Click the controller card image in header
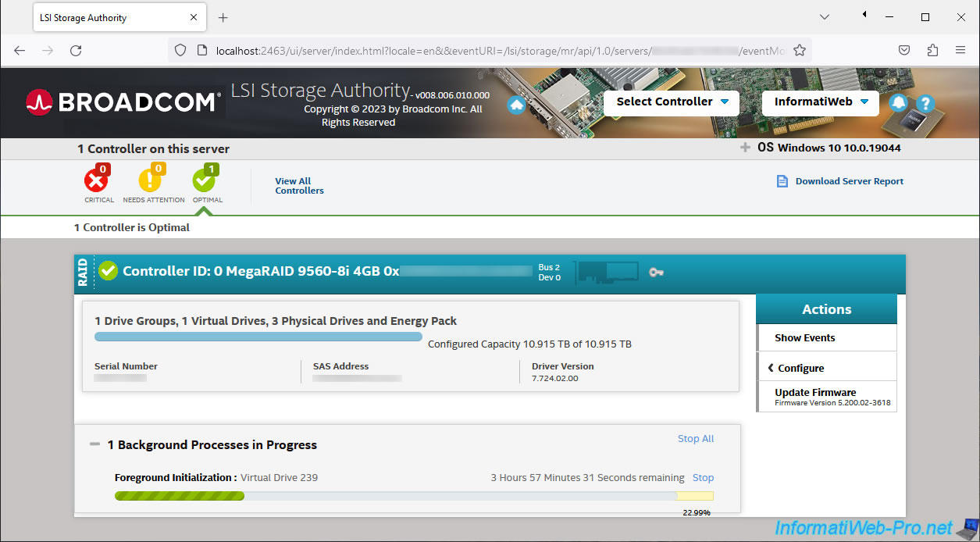The height and width of the screenshot is (542, 980). point(607,272)
